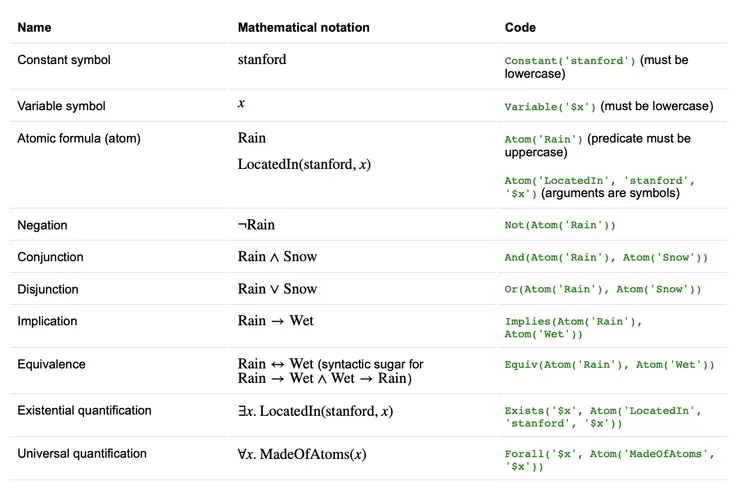
Task: Click the 'Rain ∨ Snow' formula
Action: click(x=277, y=289)
